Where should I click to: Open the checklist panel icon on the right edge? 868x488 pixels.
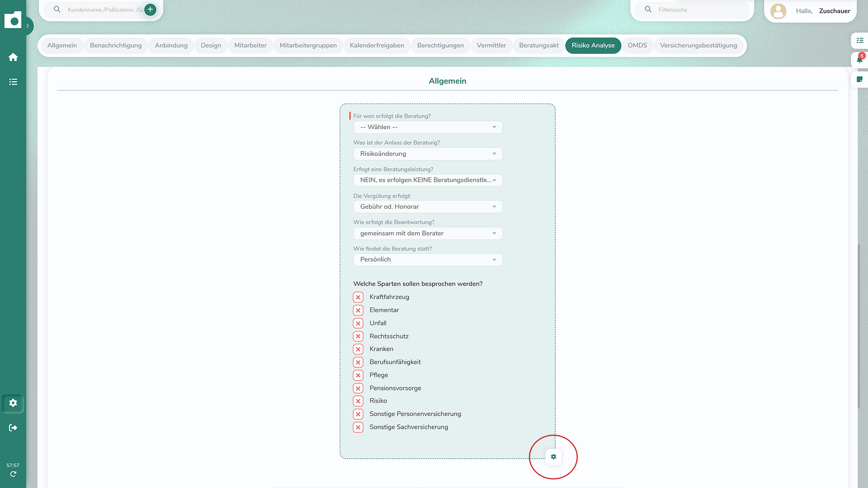[860, 40]
